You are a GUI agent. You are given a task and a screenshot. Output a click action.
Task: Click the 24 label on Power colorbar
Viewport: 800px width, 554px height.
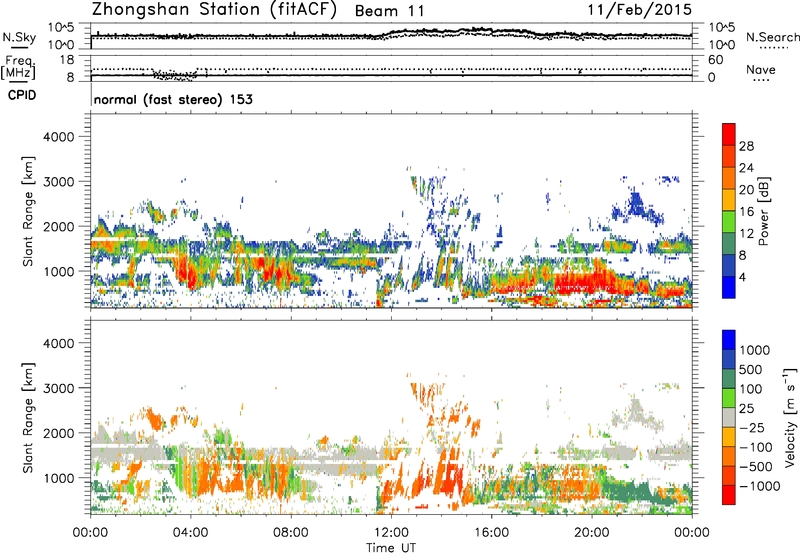tap(745, 168)
